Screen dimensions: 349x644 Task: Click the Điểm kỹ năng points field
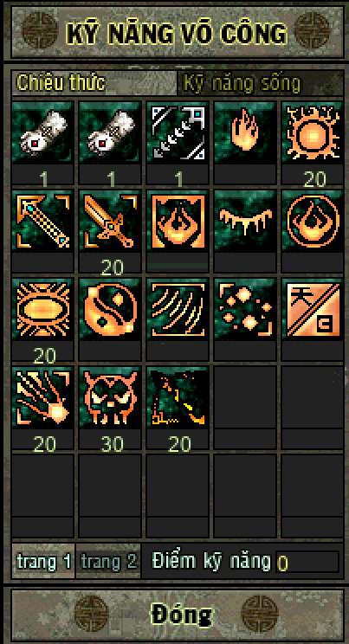point(307,562)
